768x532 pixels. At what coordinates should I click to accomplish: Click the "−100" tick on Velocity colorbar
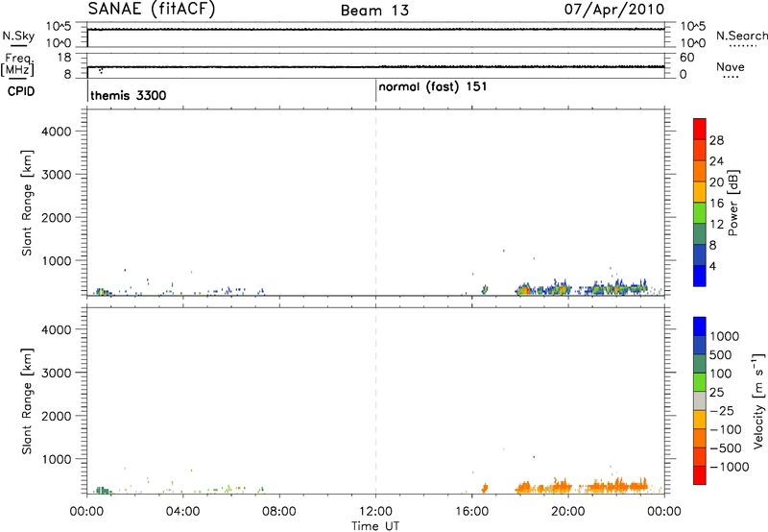(726, 429)
